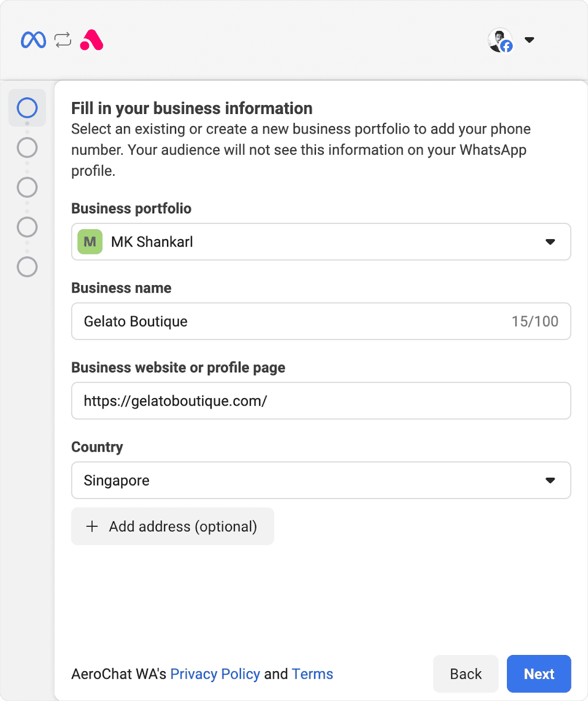The image size is (588, 701).
Task: Open the Privacy Policy link
Action: 215,674
